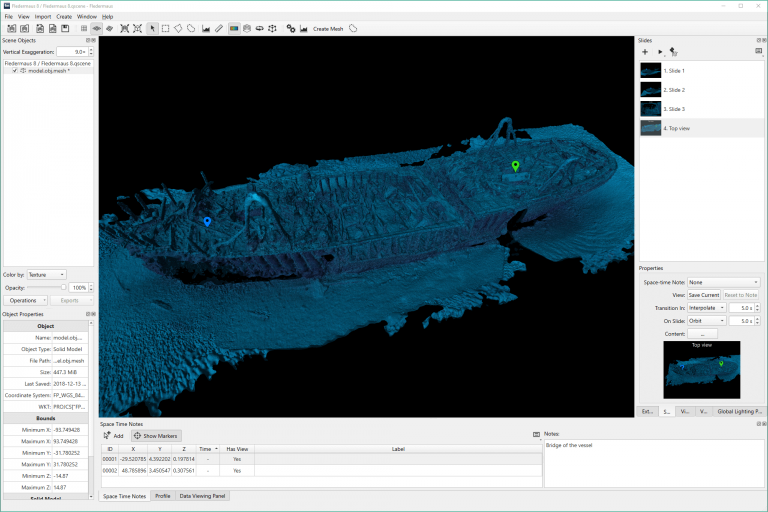The height and width of the screenshot is (512, 768).
Task: Select the arrow pointer tool
Action: click(x=152, y=28)
